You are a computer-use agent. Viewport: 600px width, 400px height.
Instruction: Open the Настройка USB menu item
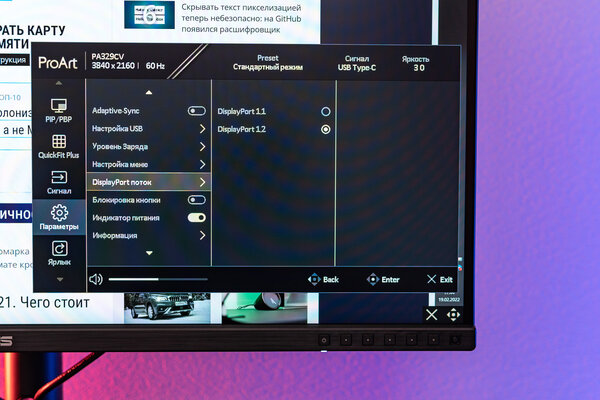point(149,129)
